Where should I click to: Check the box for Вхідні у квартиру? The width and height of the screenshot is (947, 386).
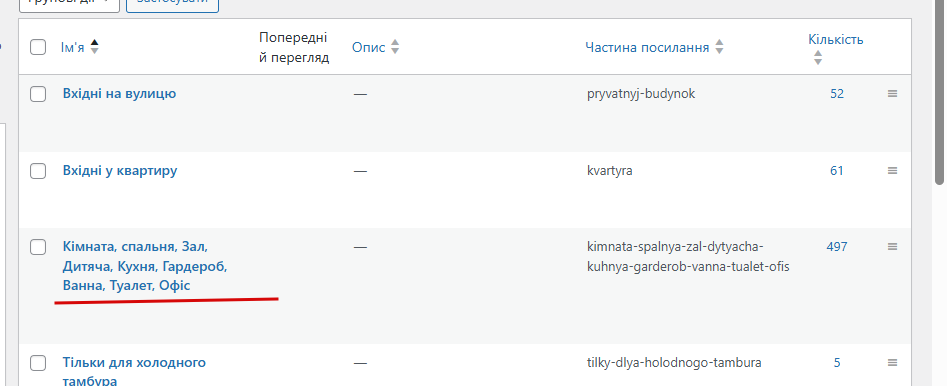point(38,171)
